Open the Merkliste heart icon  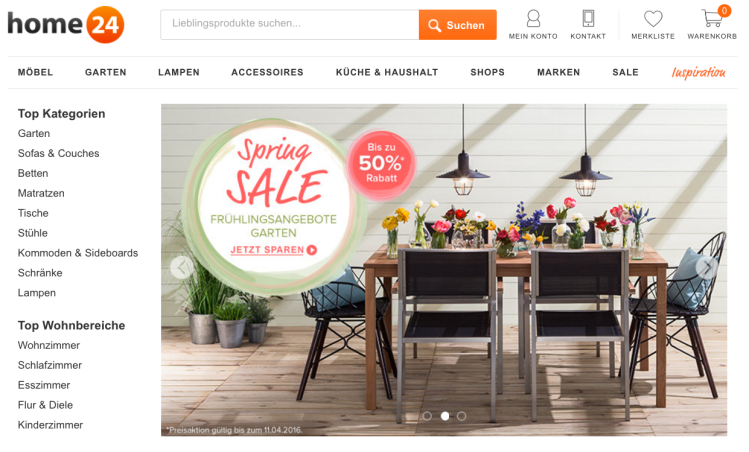(653, 19)
